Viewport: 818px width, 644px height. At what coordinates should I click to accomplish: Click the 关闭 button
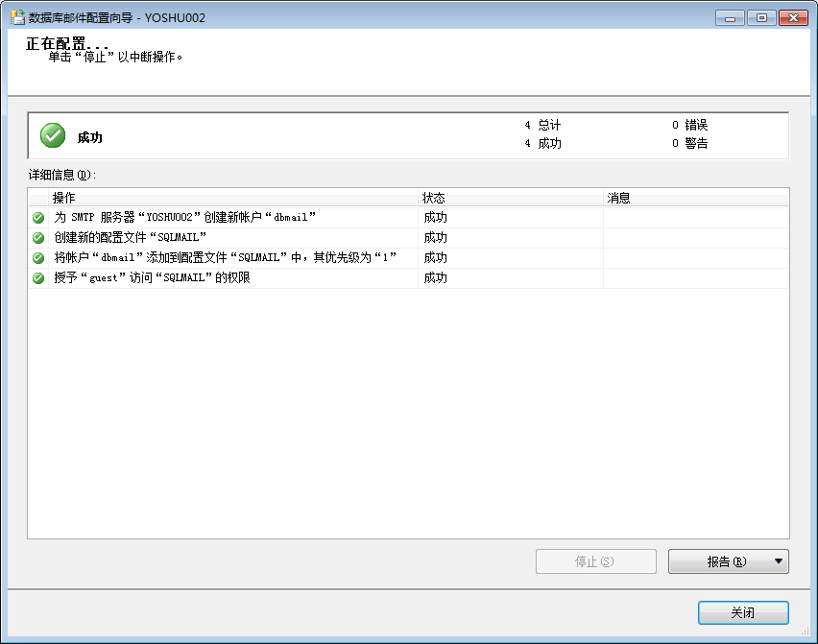coord(743,612)
